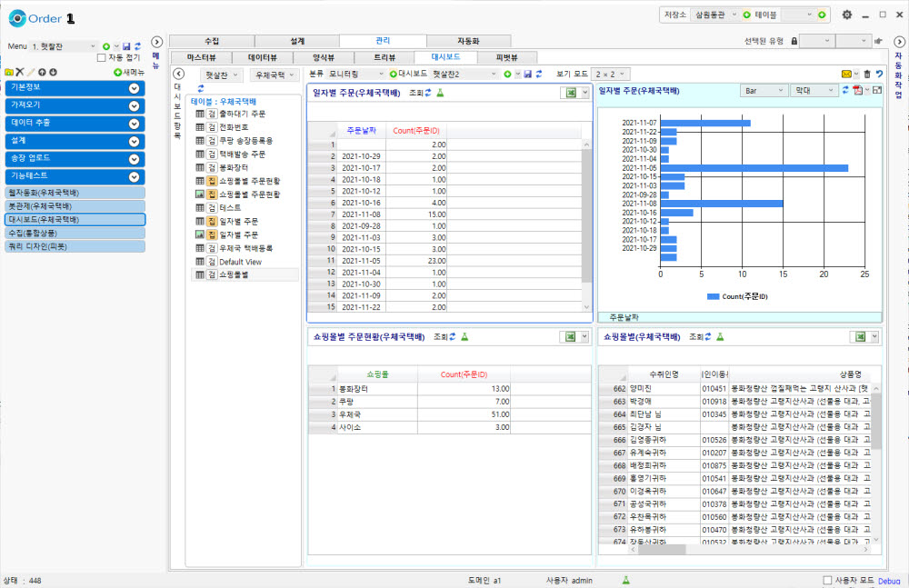Viewport: 909px width, 588px height.
Task: Click the trash can icon in dashboard toolbar
Action: pyautogui.click(x=866, y=75)
